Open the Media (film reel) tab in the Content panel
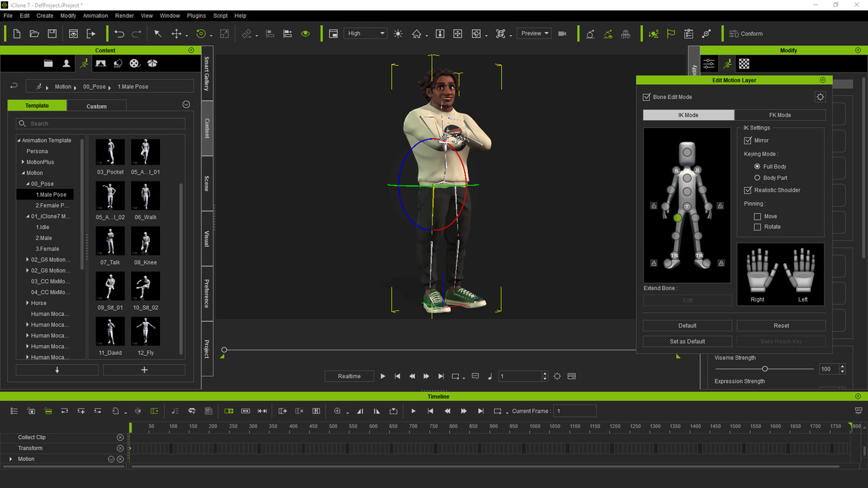Viewport: 868px width, 488px height. tap(135, 64)
